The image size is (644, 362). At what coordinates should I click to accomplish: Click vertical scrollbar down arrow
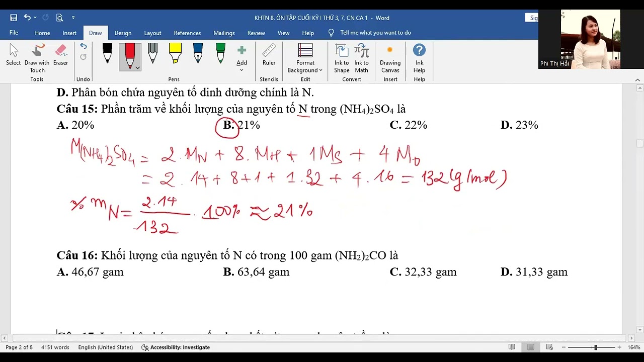[640, 330]
